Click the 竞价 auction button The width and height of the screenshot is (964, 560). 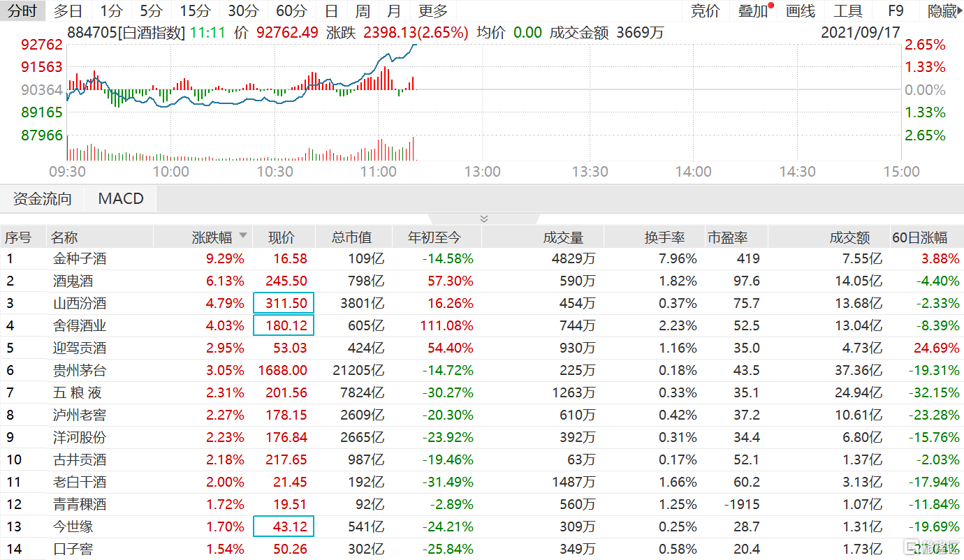[705, 10]
